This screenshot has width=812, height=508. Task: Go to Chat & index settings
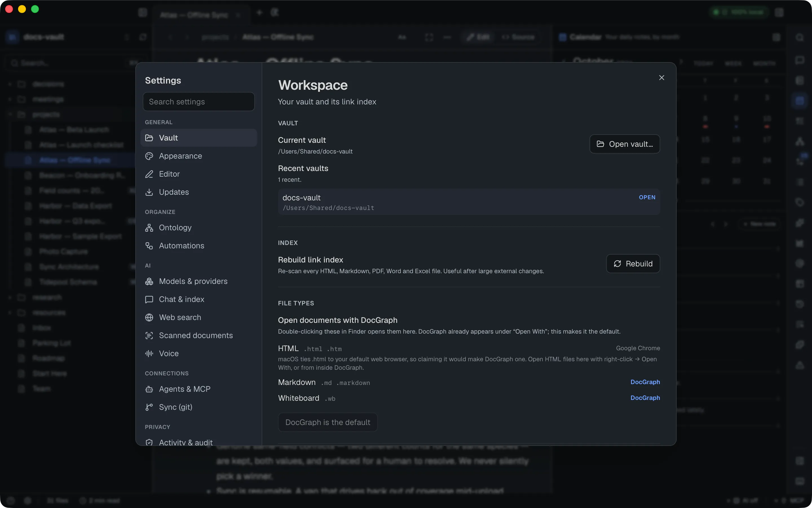[199, 299]
